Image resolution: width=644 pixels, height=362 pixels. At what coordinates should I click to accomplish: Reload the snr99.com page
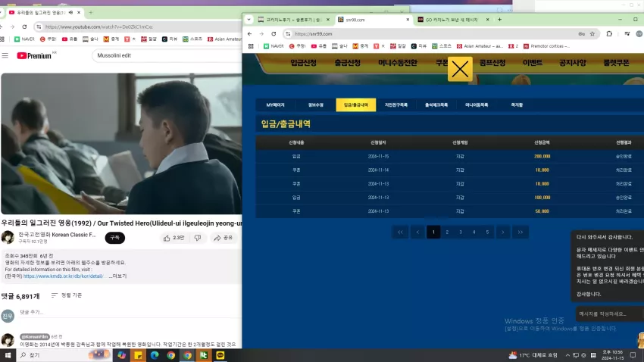click(274, 34)
